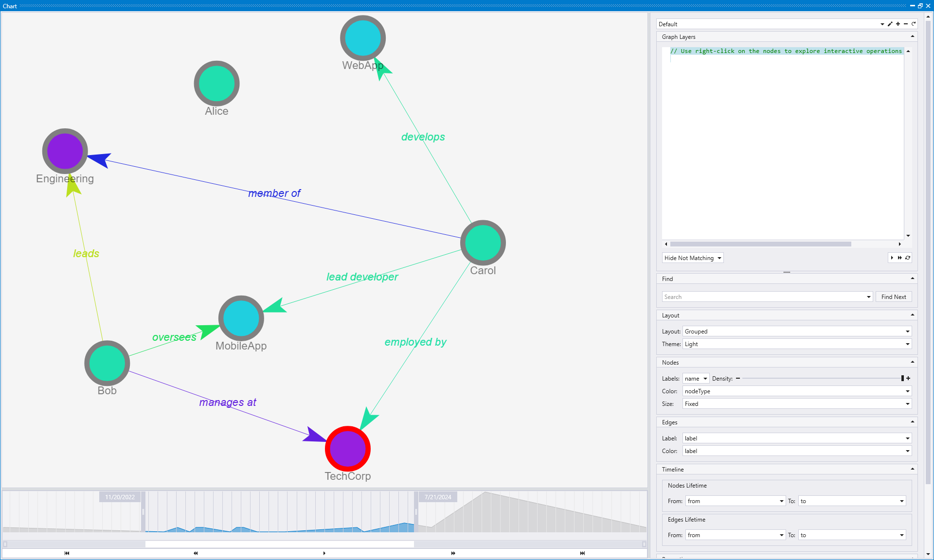Collapse the Graph Layers section

tap(913, 36)
